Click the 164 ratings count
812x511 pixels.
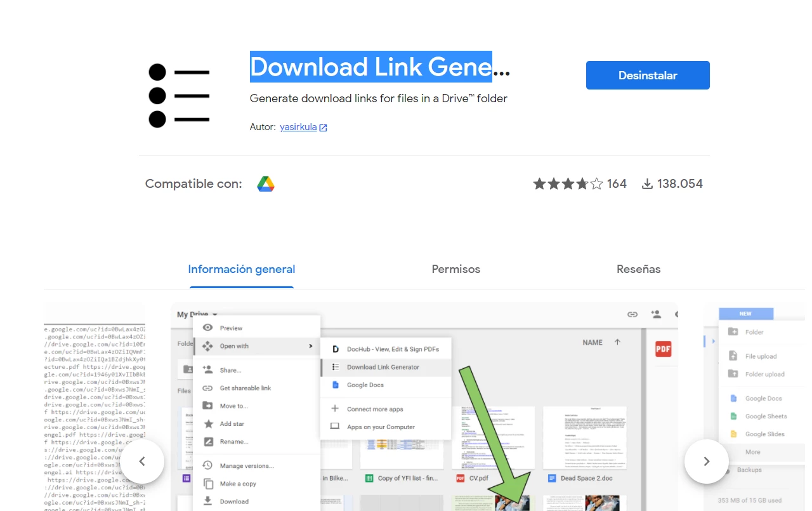617,184
